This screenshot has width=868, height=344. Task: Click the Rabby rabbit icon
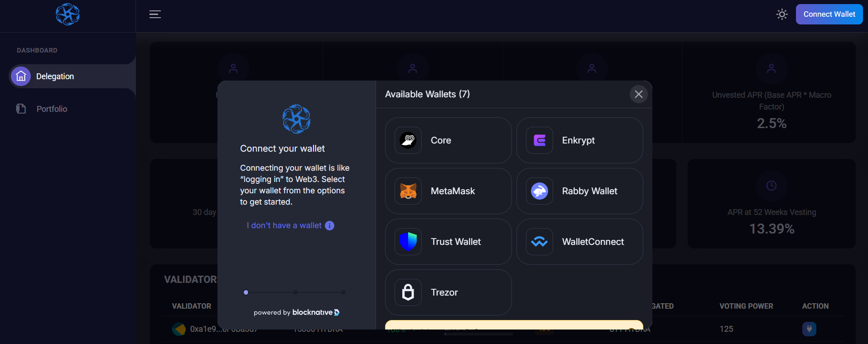click(540, 191)
